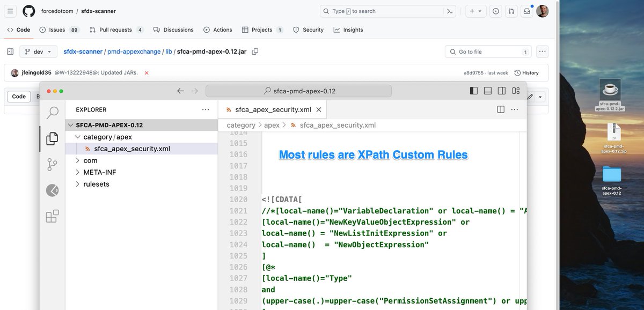Expand the com folder

(142, 160)
